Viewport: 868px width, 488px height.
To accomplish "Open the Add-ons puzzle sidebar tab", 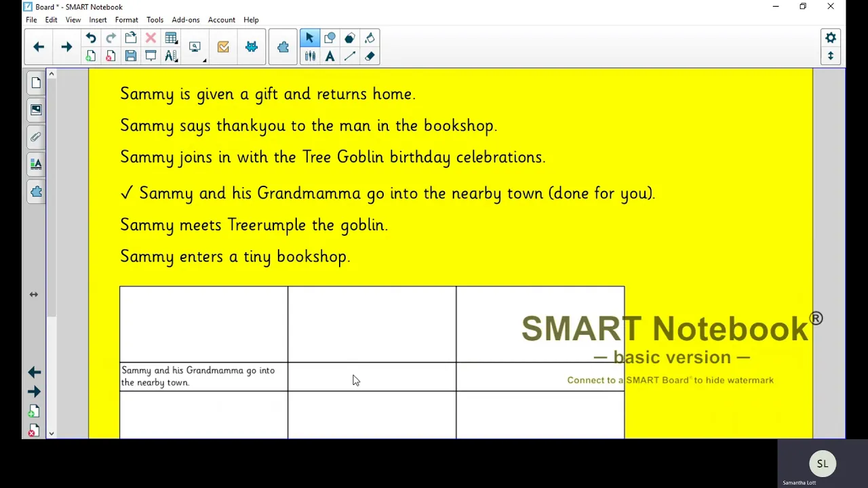I will (36, 192).
